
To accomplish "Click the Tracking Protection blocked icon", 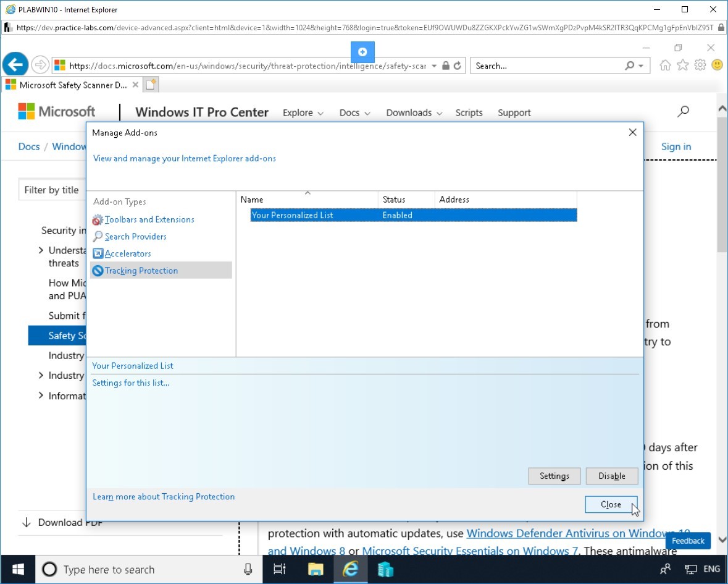I will click(98, 271).
